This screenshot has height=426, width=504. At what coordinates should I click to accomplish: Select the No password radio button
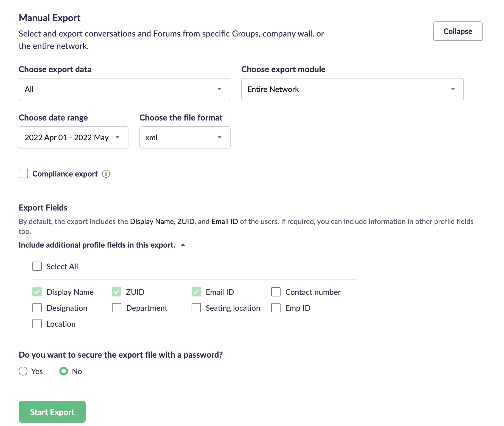pos(64,371)
